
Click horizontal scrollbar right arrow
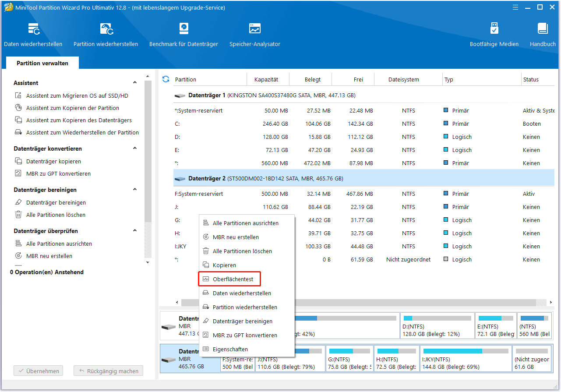[x=550, y=303]
